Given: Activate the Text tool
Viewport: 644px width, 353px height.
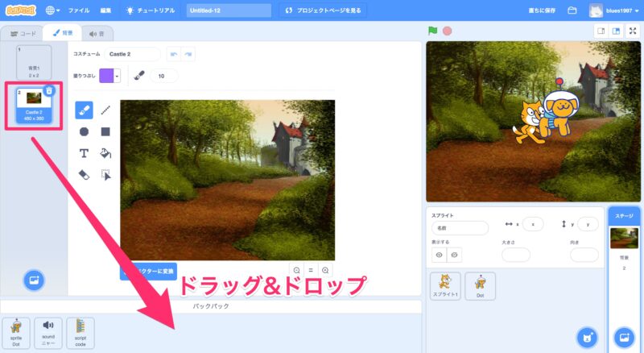Looking at the screenshot, I should click(x=85, y=152).
